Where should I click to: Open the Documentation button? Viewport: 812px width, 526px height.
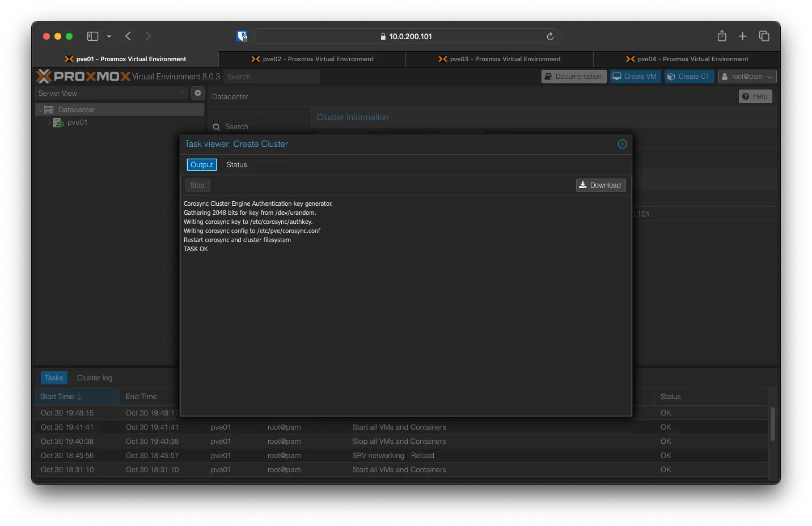coord(574,77)
